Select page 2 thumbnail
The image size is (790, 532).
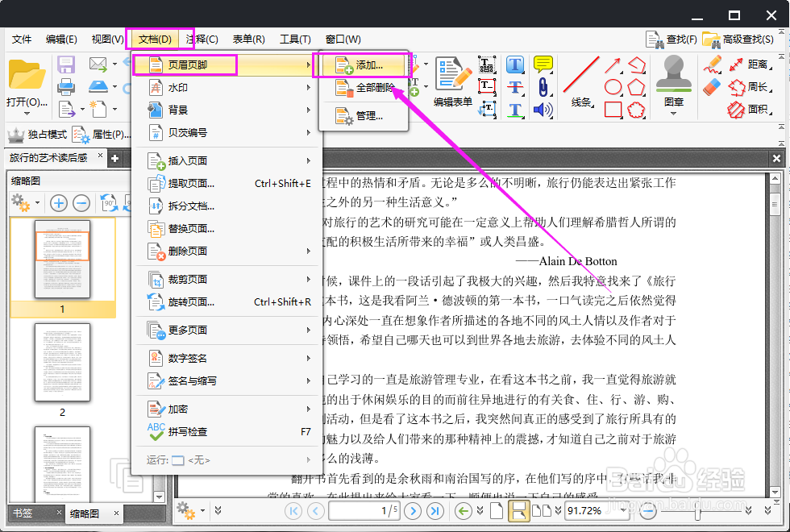(x=63, y=362)
